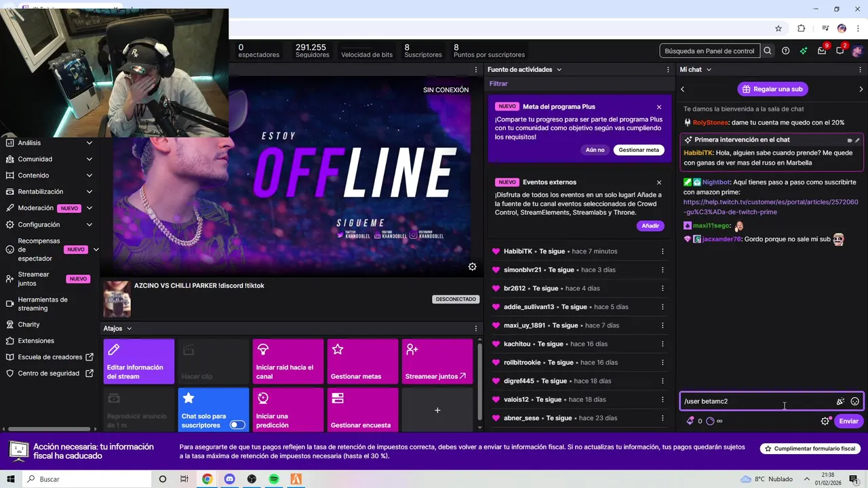868x488 pixels.
Task: Click the dashboard search magnifier icon
Action: (767, 51)
